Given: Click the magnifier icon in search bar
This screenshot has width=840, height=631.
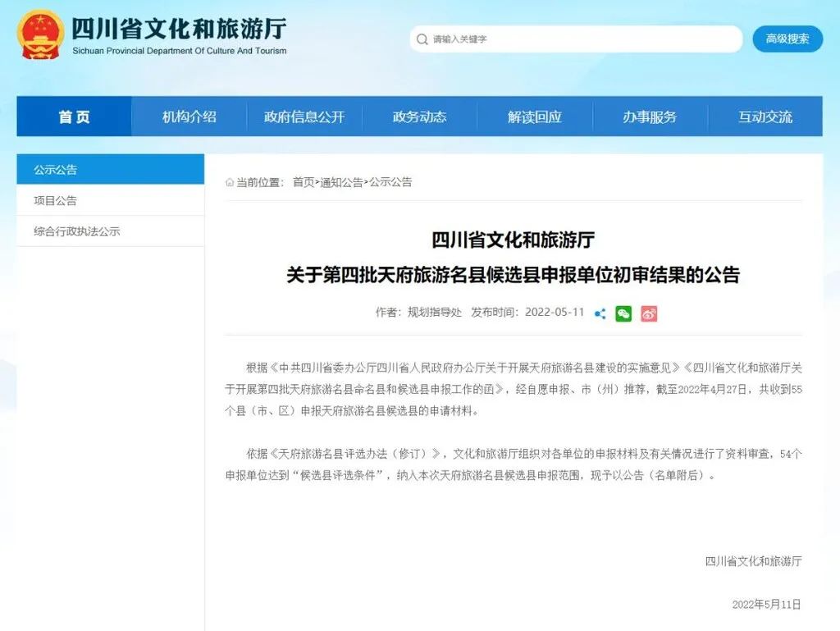Looking at the screenshot, I should click(422, 39).
